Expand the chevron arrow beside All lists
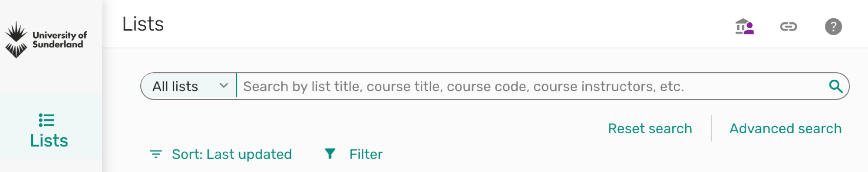This screenshot has height=172, width=868. coord(224,85)
